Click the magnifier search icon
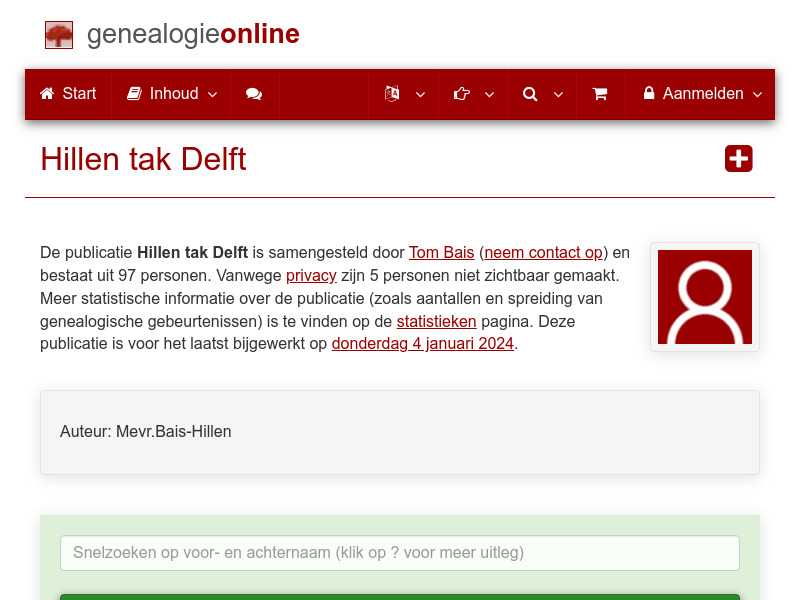Screen dimensions: 800x600 point(530,93)
